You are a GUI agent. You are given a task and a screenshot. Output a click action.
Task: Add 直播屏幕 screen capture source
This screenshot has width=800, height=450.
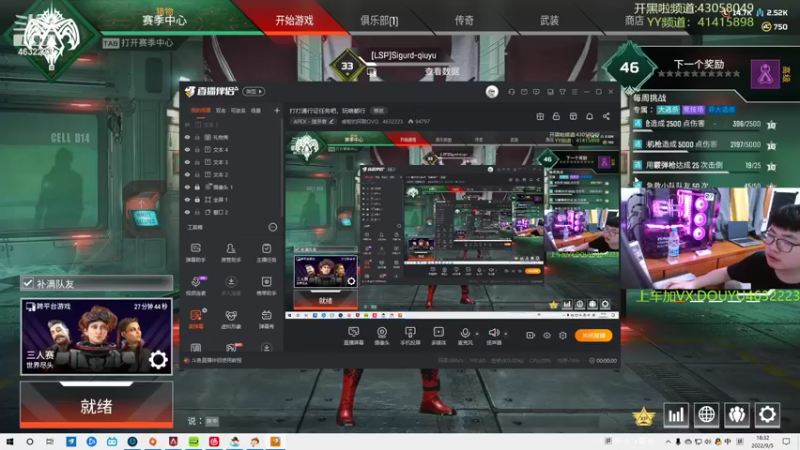click(354, 336)
